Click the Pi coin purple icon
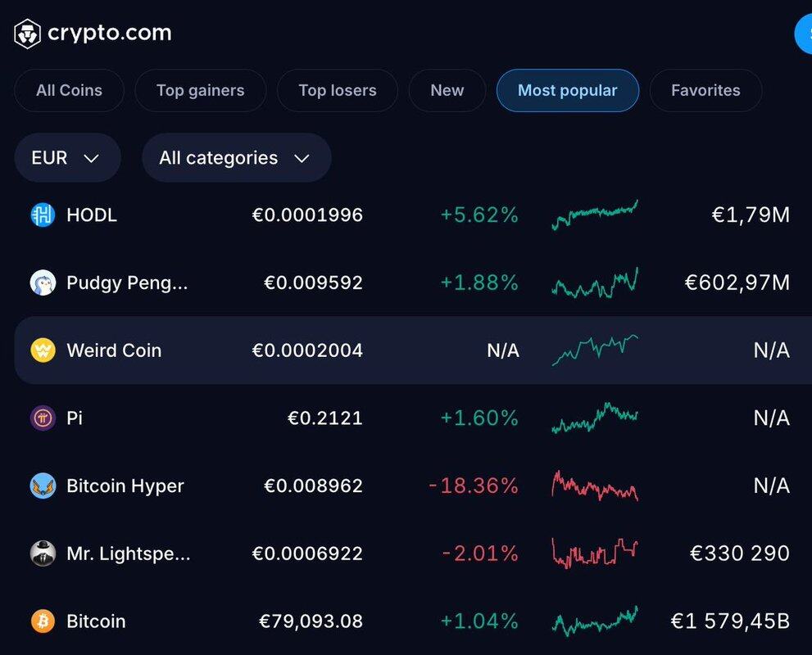This screenshot has width=812, height=655. pos(43,418)
